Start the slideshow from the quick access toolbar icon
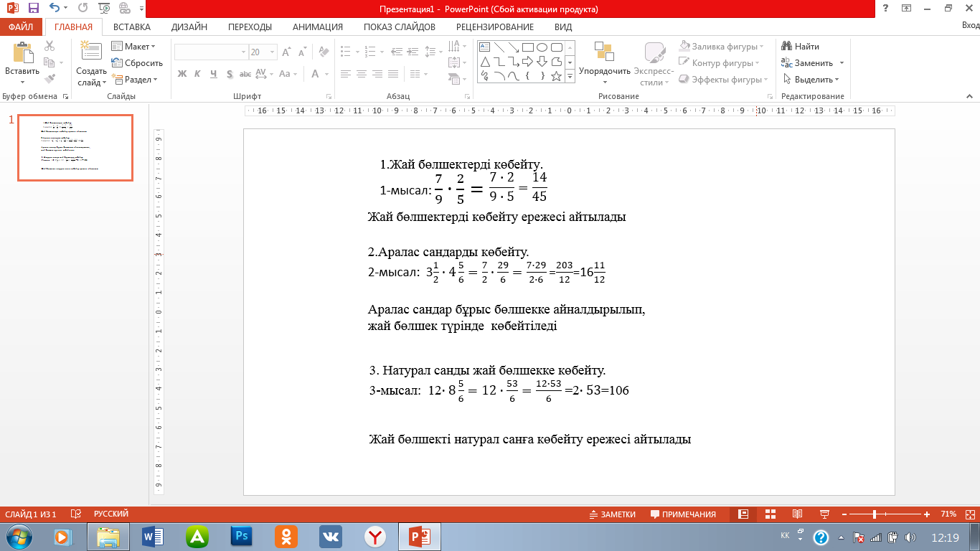 coord(104,9)
